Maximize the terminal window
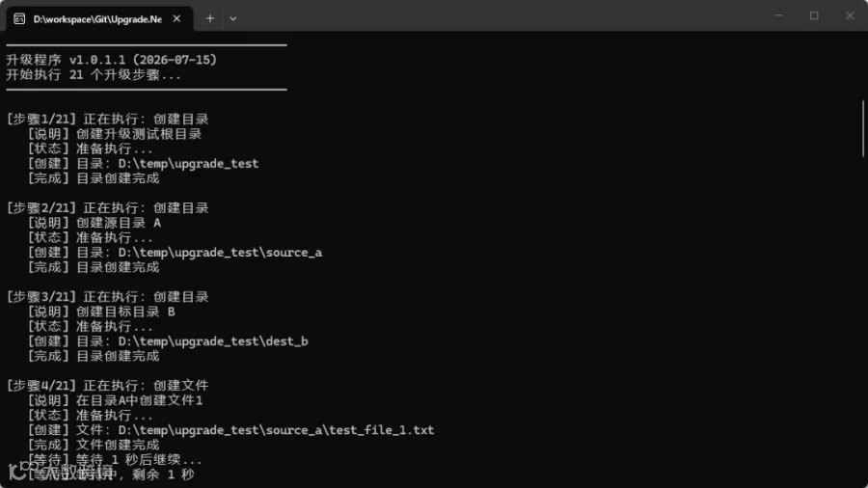 coord(814,15)
